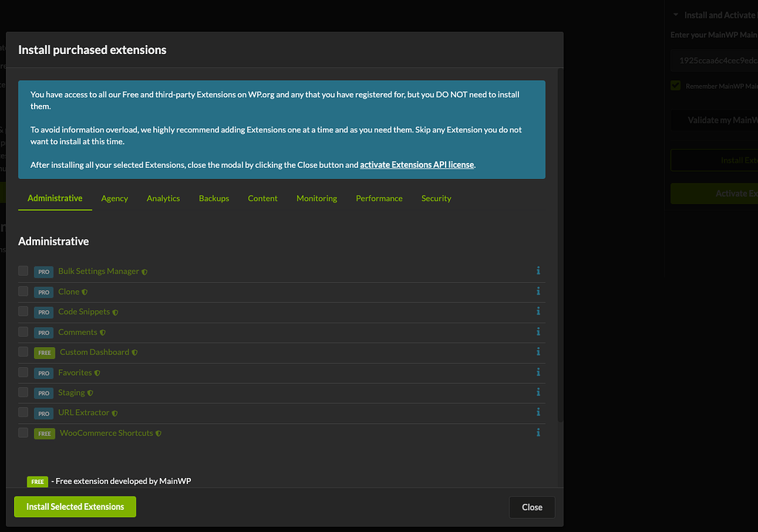
Task: Check the Comments extension for installation
Action: (23, 331)
